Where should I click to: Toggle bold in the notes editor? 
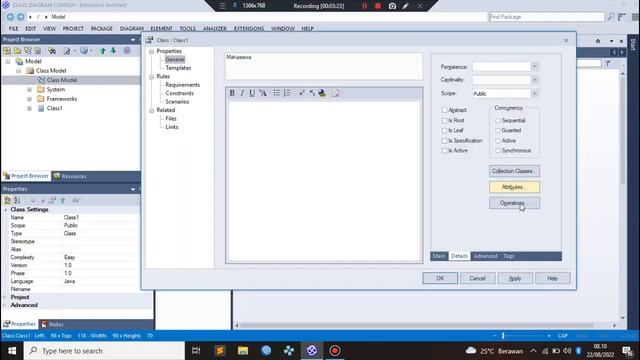[232, 93]
